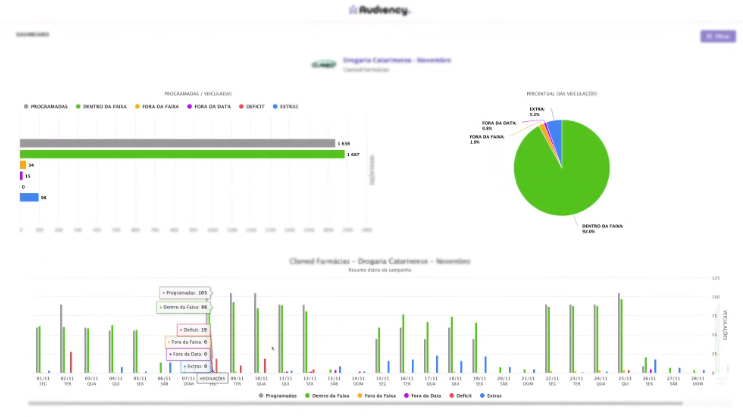Toggle Deficit in bottom chart legend
Screen dimensions: 743x417
(x=460, y=396)
